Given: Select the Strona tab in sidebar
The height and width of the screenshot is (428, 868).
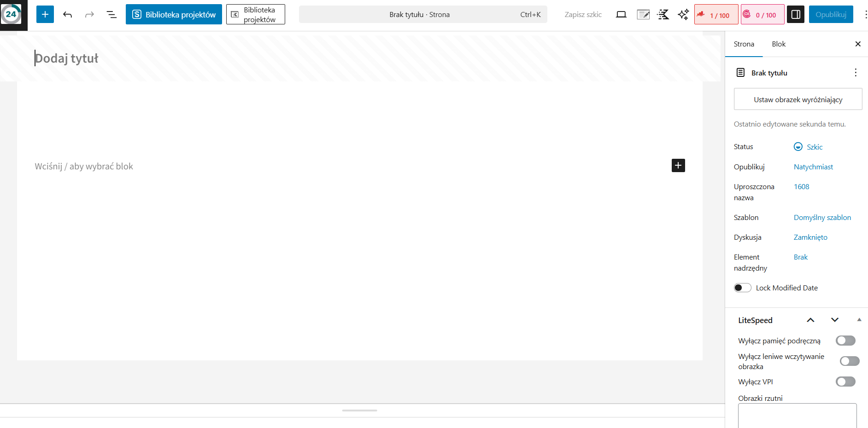Looking at the screenshot, I should pyautogui.click(x=744, y=44).
